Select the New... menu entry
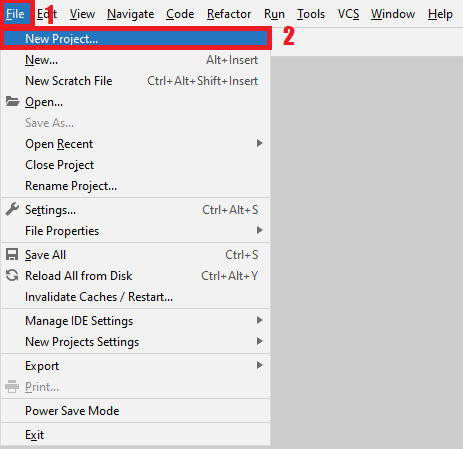The width and height of the screenshot is (463, 449). [135, 60]
